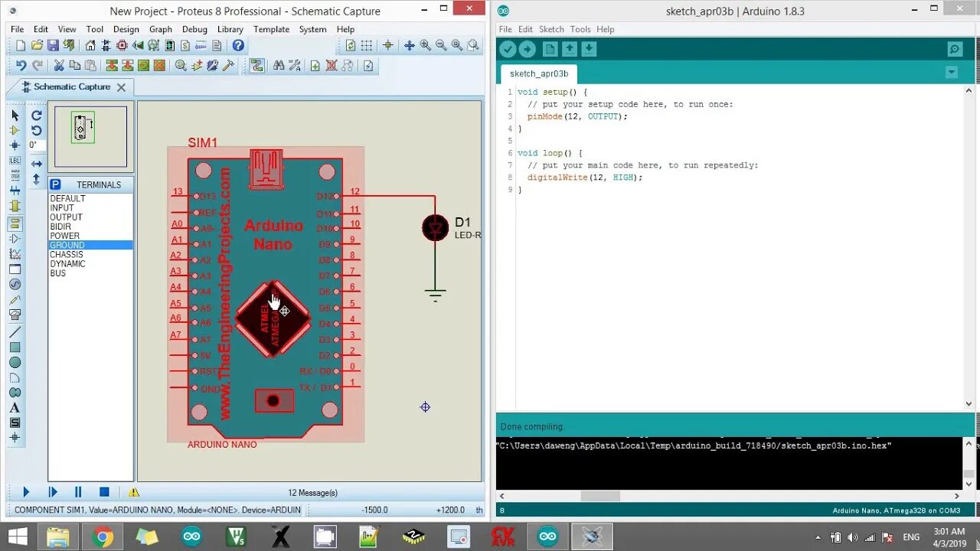Click the Windows Start button on taskbar

pyautogui.click(x=18, y=536)
